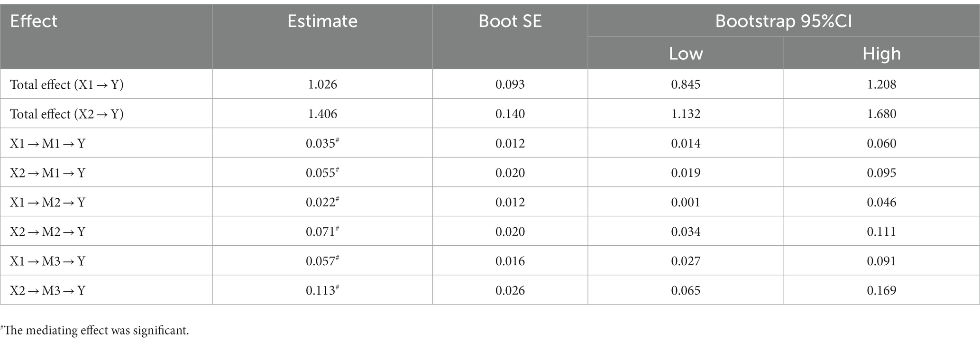Click the Low bound value 0.001
This screenshot has width=980, height=343.
[x=686, y=202]
